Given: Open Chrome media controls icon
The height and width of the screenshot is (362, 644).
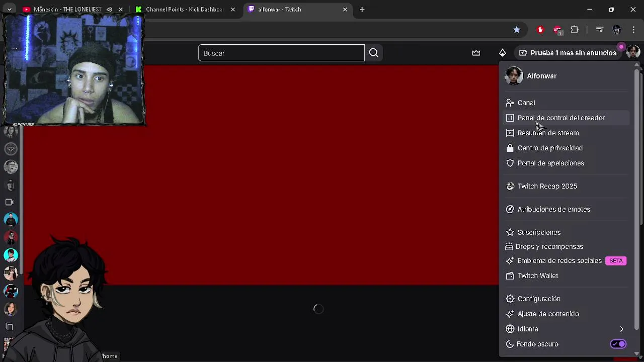Looking at the screenshot, I should 599,30.
